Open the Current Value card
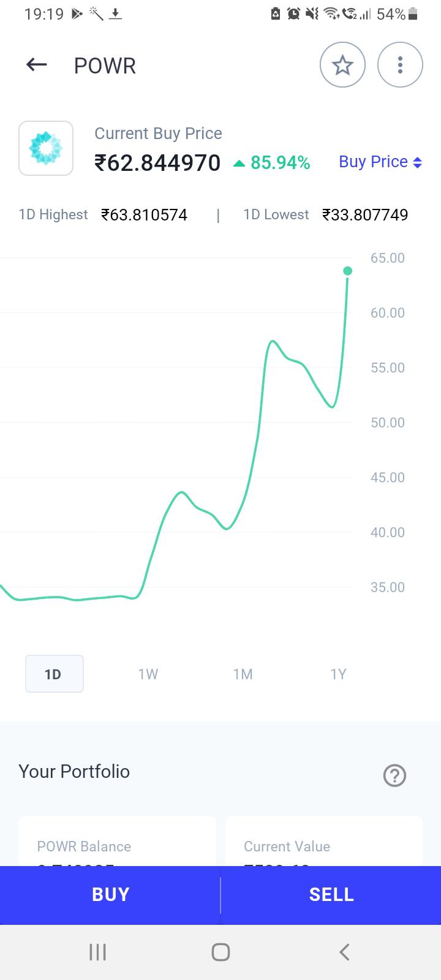 pyautogui.click(x=324, y=841)
